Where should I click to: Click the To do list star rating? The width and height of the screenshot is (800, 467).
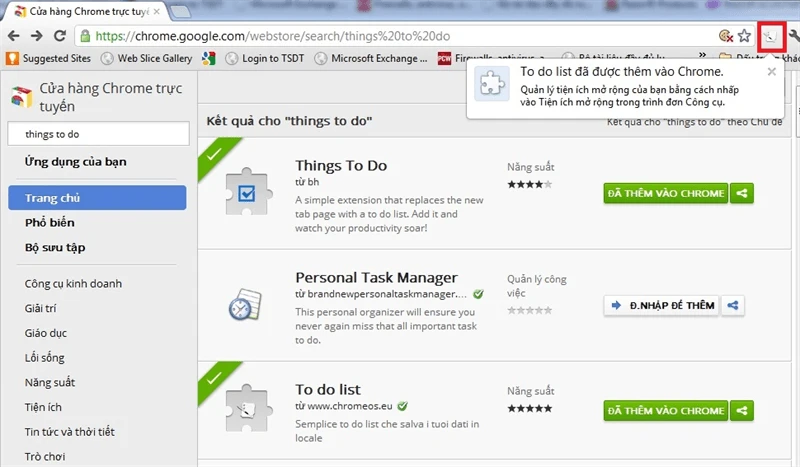(530, 408)
